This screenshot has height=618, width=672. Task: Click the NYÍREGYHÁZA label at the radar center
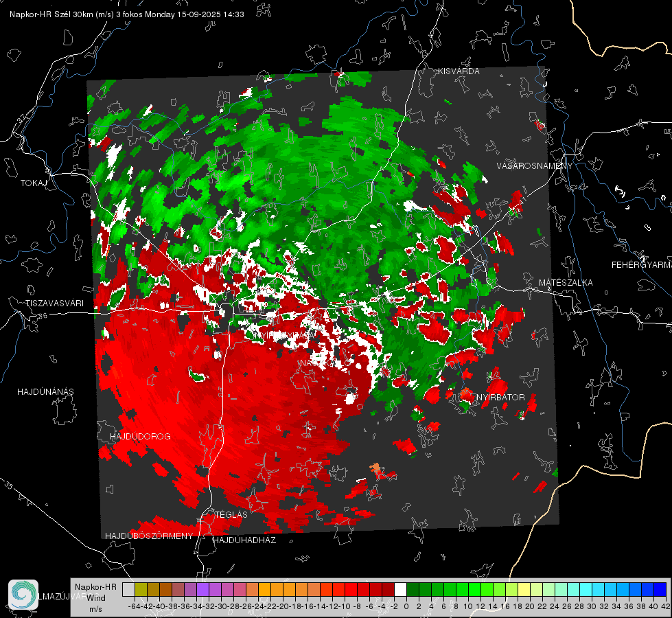(283, 336)
